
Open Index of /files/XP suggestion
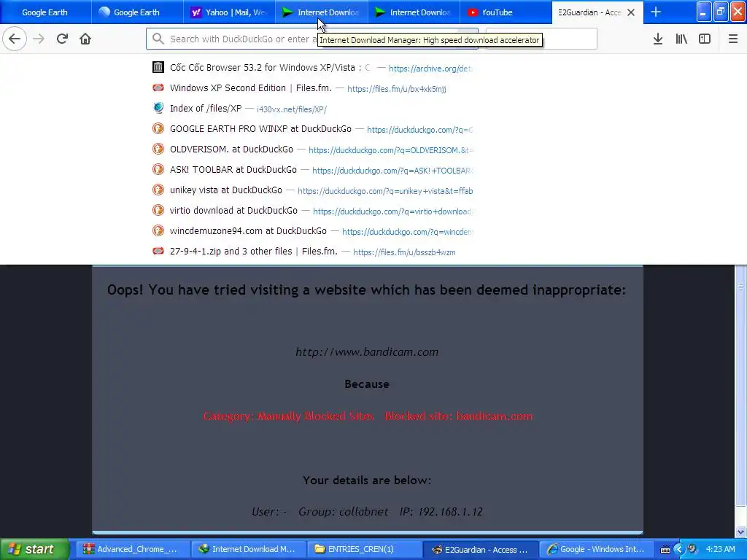[x=312, y=109]
